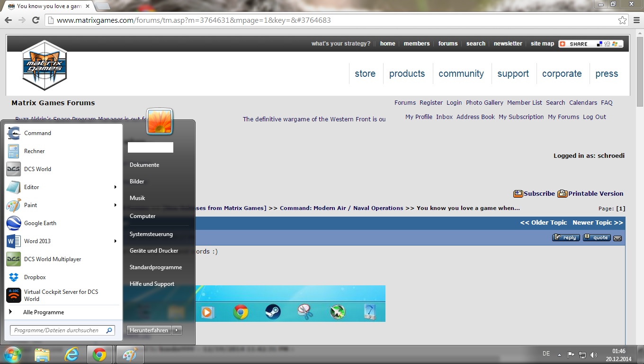Launch DCS World Multiplayer
The image size is (644, 364).
click(63, 259)
